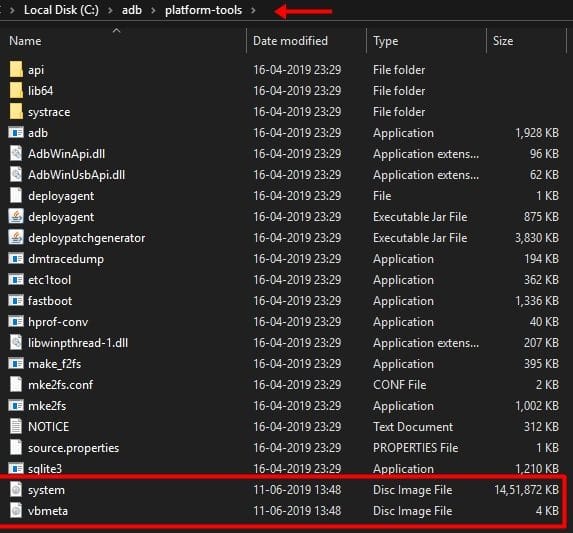Click the make_f2fs application icon
This screenshot has width=573, height=533.
point(16,363)
